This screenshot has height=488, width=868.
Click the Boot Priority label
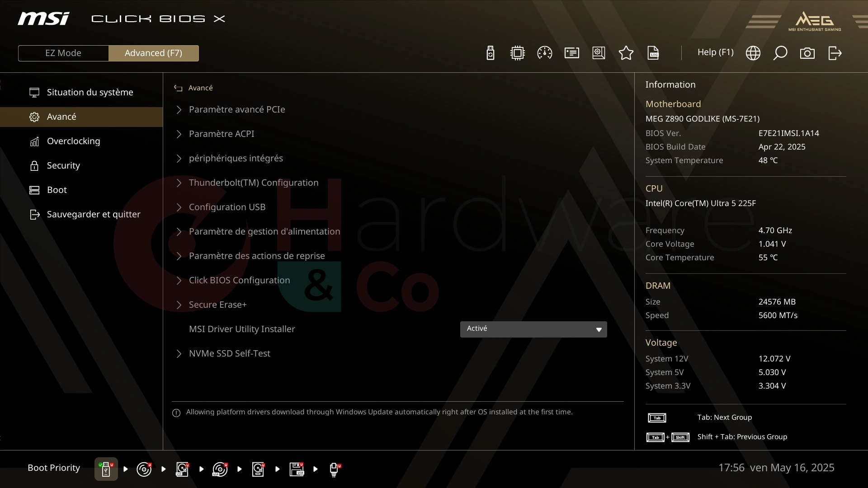(x=54, y=468)
